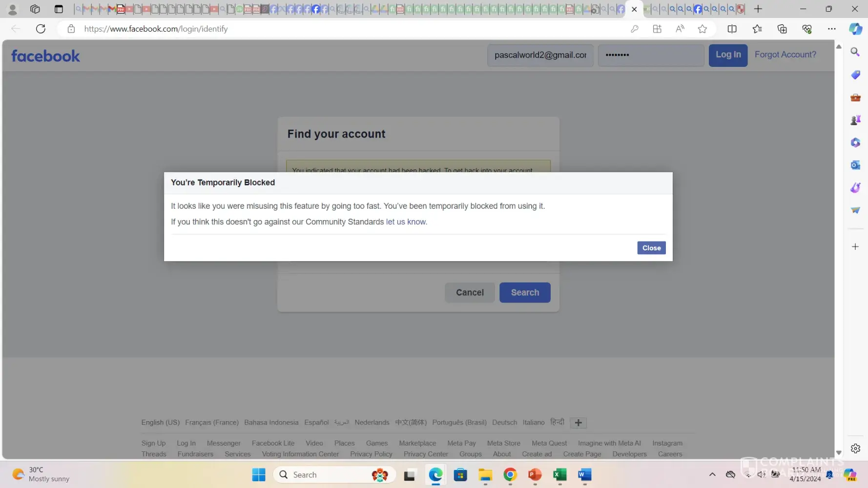Toggle split screen view icon
The image size is (868, 488).
[732, 29]
